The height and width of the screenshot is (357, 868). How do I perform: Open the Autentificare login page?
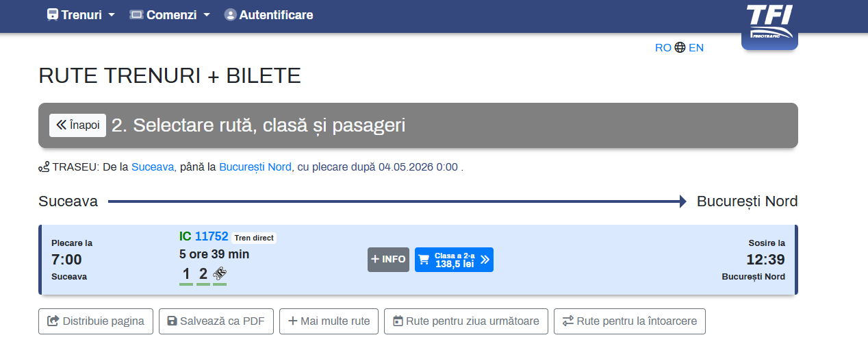click(x=275, y=14)
